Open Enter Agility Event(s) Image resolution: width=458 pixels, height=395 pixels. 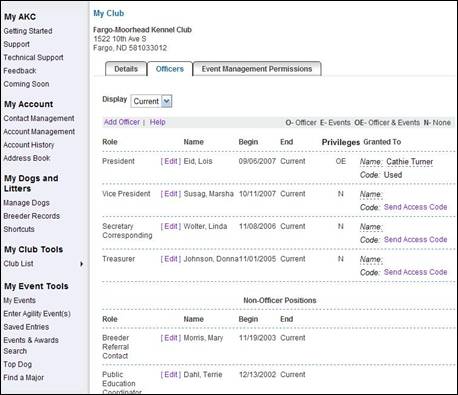click(x=37, y=314)
